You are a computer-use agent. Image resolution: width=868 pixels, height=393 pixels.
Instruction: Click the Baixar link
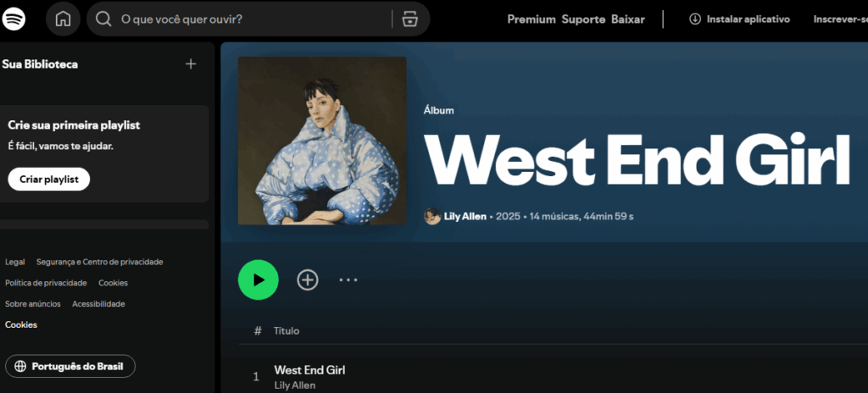point(628,19)
